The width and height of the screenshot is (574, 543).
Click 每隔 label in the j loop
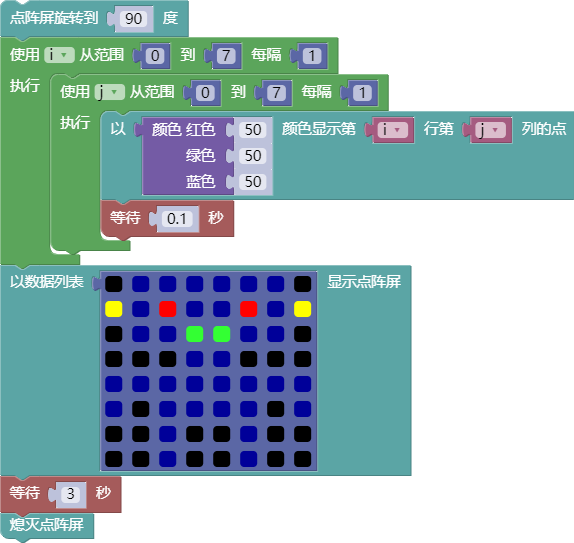(x=317, y=92)
